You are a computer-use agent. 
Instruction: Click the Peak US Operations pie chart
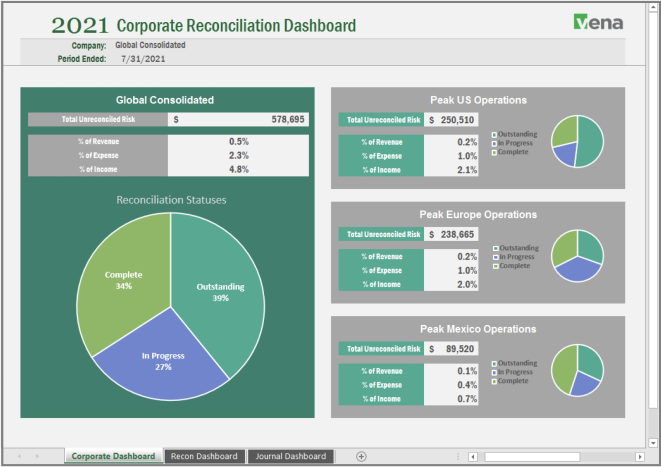click(578, 141)
